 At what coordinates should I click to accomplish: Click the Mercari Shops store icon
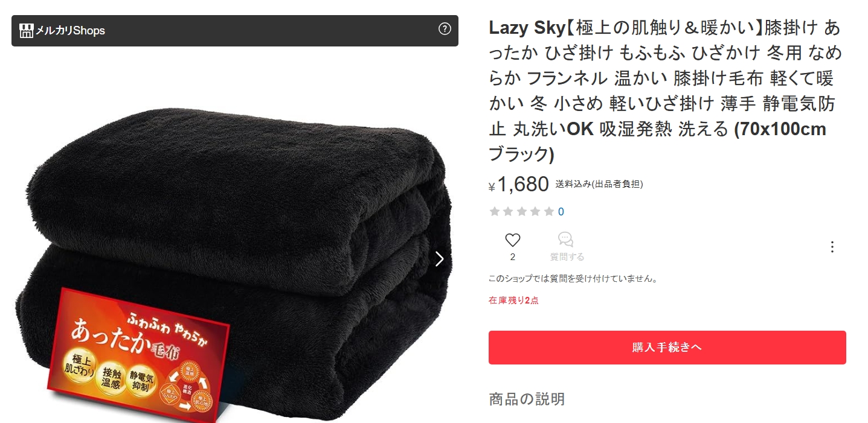tap(26, 30)
